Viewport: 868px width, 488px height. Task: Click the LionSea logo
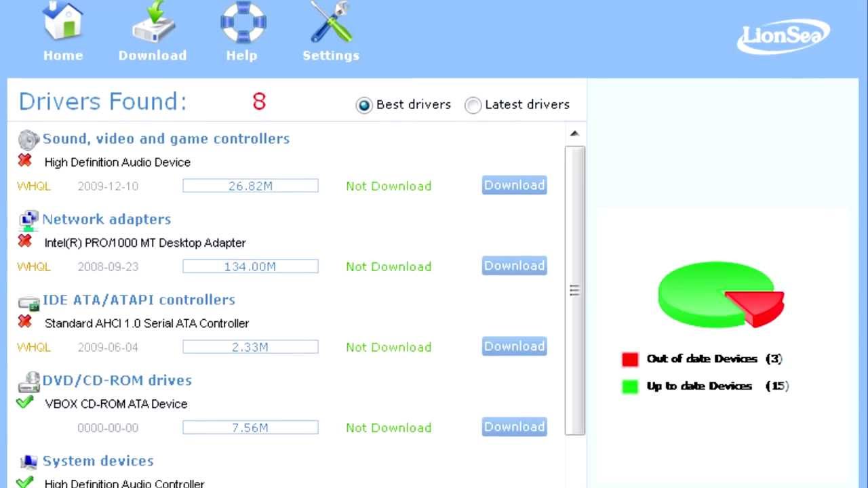[x=783, y=35]
